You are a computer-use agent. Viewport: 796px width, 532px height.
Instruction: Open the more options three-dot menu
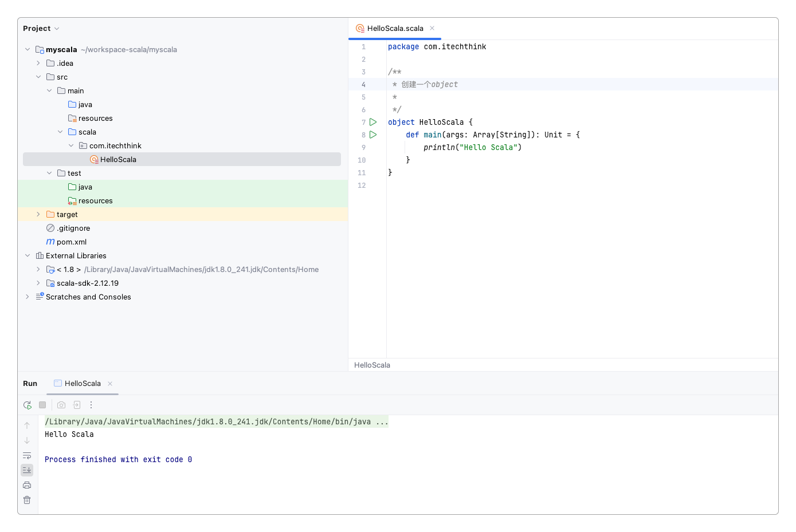[91, 405]
